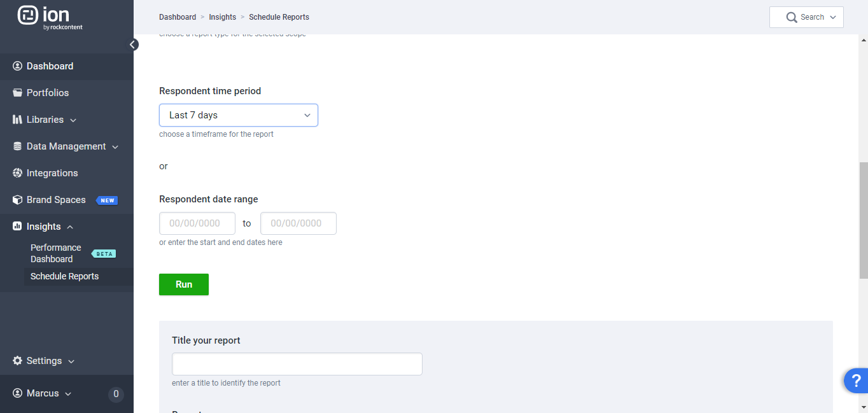Click the Marcus user avatar icon

[17, 393]
